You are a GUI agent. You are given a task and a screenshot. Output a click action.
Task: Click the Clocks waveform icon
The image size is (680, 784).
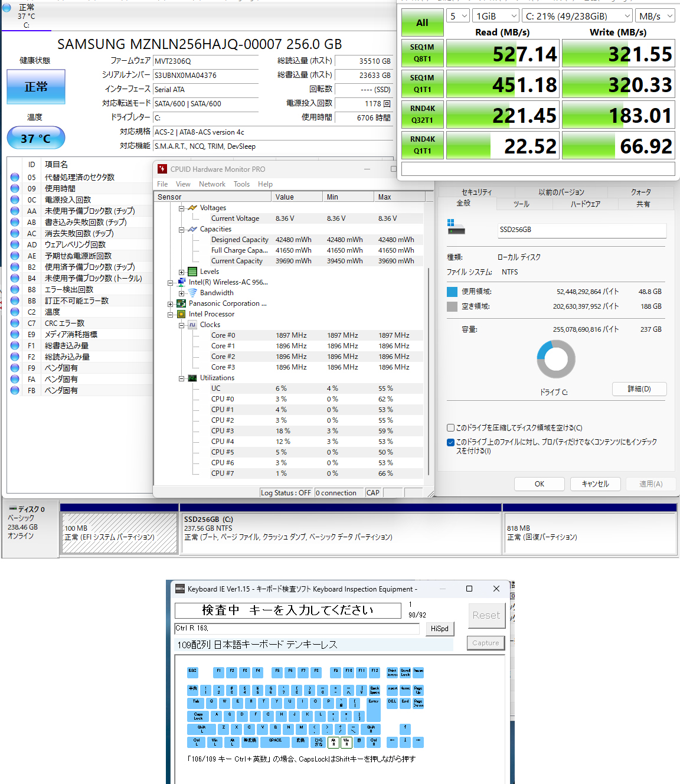[192, 325]
